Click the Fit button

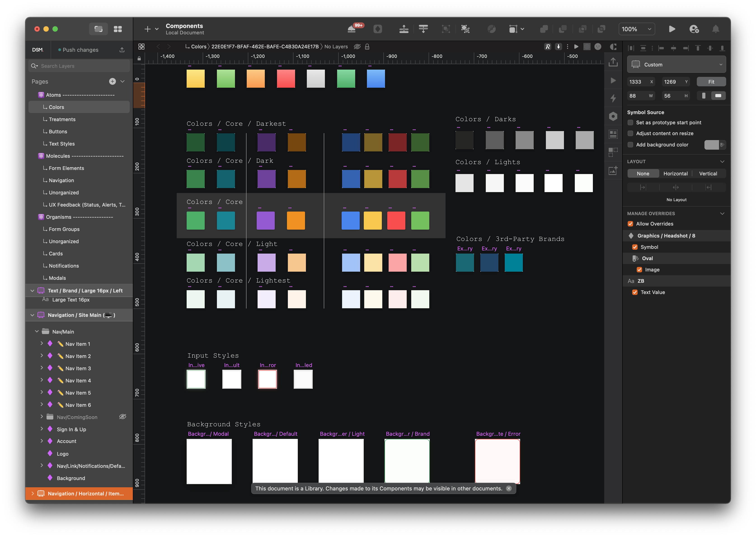(x=711, y=82)
